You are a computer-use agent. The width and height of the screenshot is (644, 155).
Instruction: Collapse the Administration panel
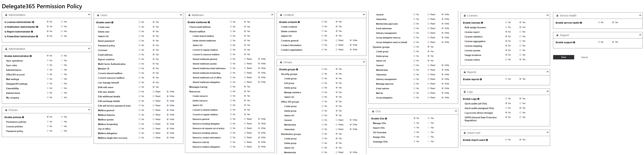coord(89,48)
